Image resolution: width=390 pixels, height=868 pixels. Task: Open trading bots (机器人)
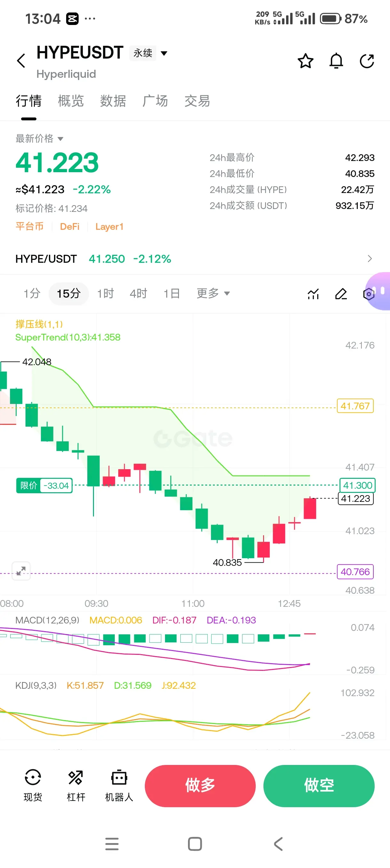(x=119, y=785)
